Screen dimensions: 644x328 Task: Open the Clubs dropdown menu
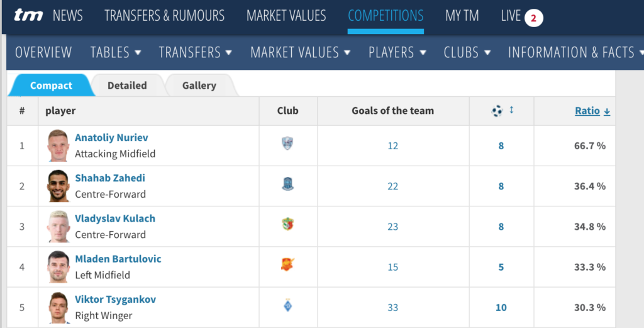coord(467,52)
